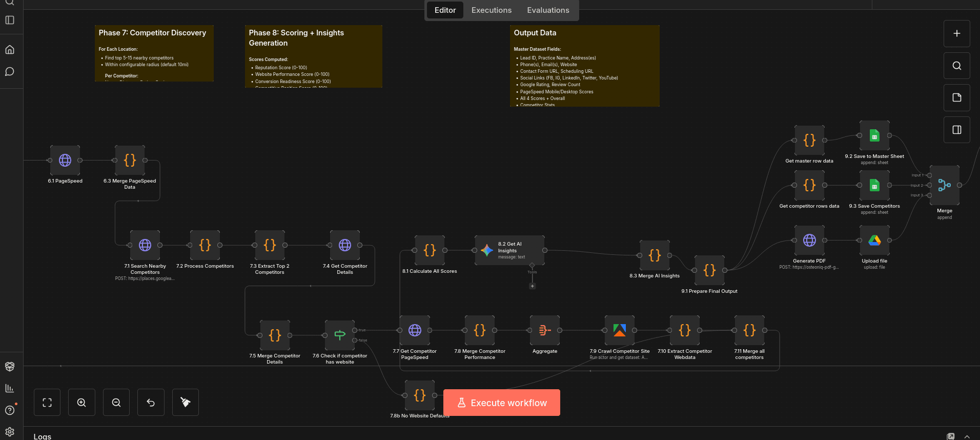Image resolution: width=980 pixels, height=440 pixels.
Task: Expand the Logs panel chevron
Action: (967, 436)
